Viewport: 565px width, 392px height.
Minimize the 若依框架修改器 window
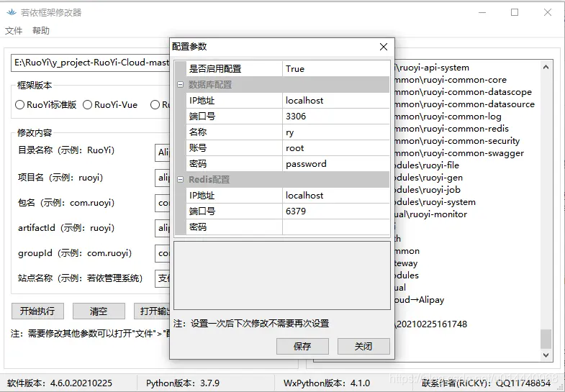tap(482, 13)
